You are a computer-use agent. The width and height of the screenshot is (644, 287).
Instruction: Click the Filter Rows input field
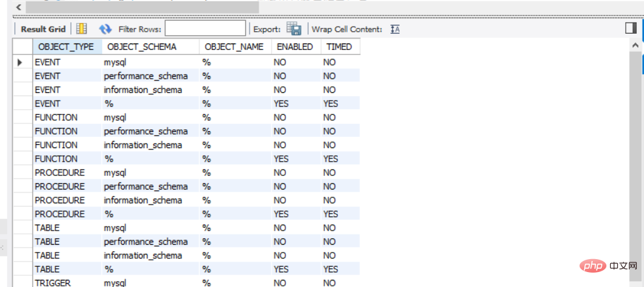click(x=205, y=29)
